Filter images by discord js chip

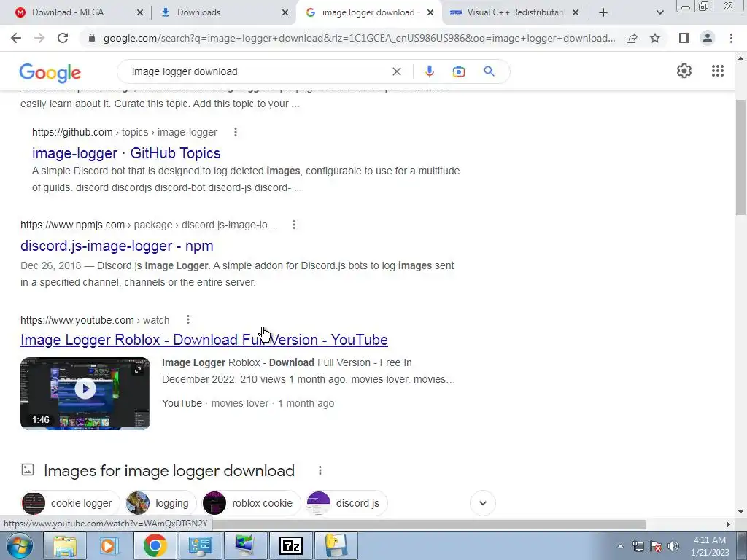click(347, 503)
